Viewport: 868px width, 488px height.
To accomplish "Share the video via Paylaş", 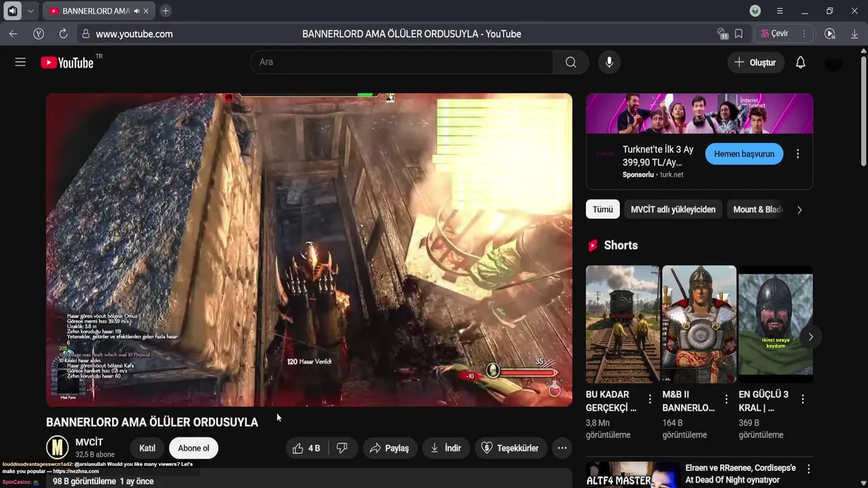I will pos(389,448).
